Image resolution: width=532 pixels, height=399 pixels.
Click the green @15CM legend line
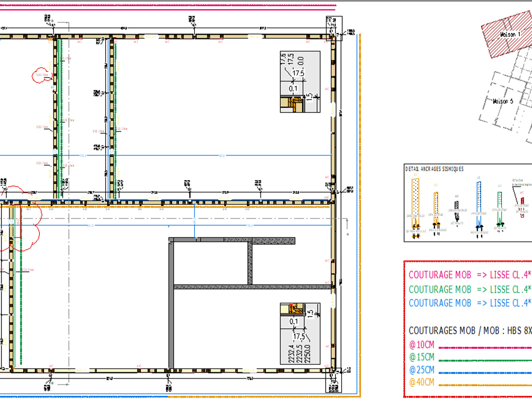pos(485,360)
